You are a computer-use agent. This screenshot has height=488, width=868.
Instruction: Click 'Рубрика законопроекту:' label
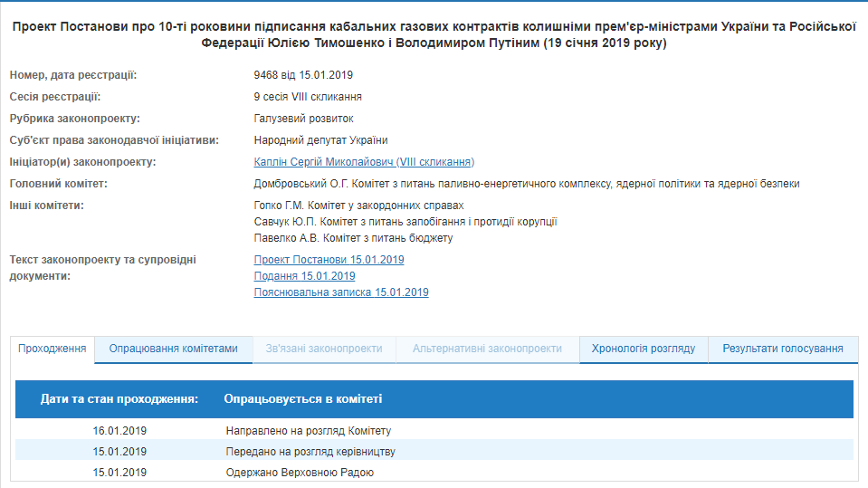[75, 119]
